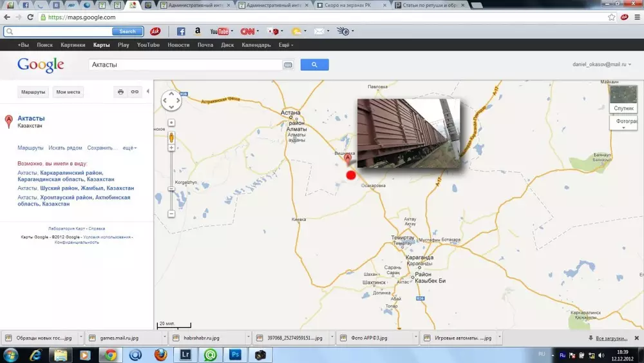The height and width of the screenshot is (363, 644).
Task: Click the map pan control wheel
Action: [171, 101]
